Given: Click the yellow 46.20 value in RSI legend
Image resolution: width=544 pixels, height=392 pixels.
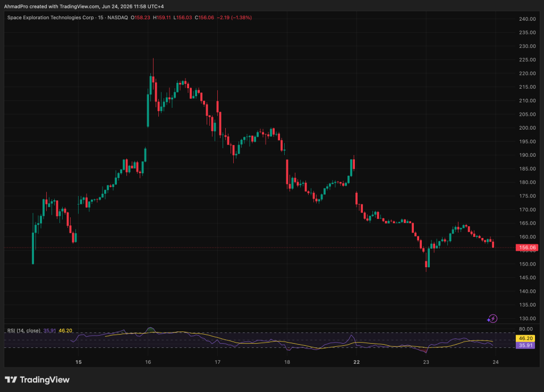Looking at the screenshot, I should (65, 330).
